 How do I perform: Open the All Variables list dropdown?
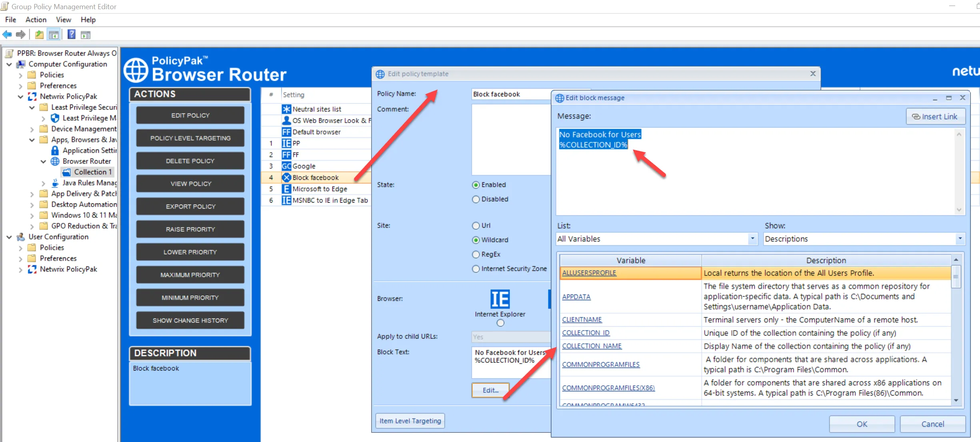click(x=752, y=239)
